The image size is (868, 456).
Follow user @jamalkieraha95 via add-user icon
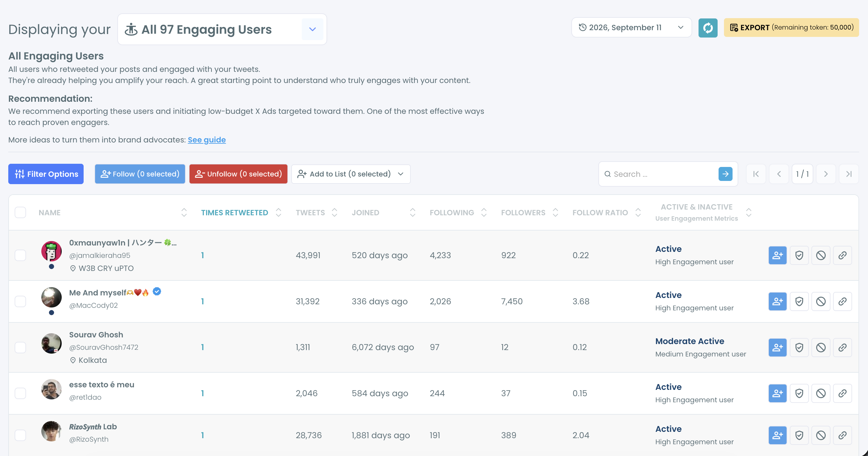pyautogui.click(x=777, y=255)
